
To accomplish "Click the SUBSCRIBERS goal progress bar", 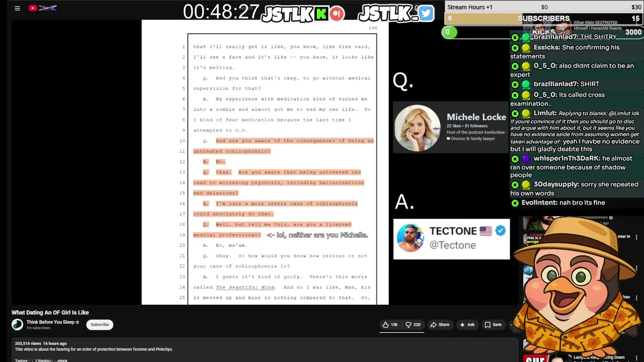I will pos(544,19).
